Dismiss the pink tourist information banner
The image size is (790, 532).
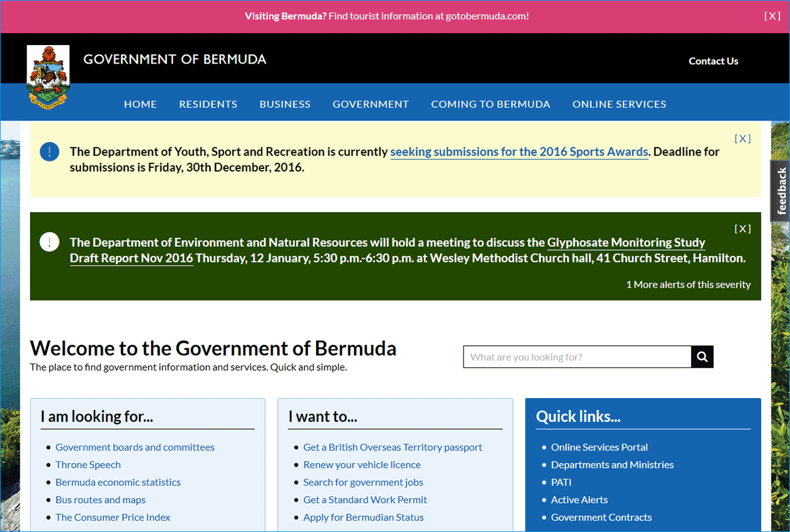coord(772,16)
